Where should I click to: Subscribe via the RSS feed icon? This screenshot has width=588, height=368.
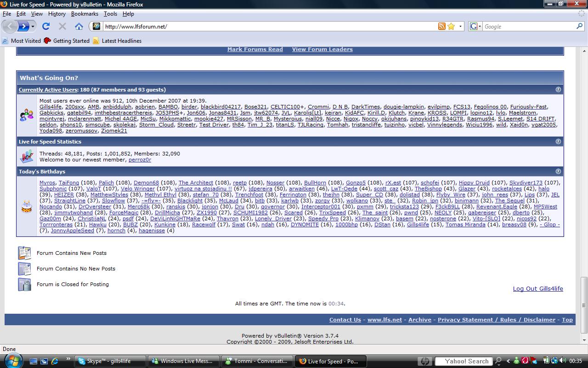(x=441, y=26)
